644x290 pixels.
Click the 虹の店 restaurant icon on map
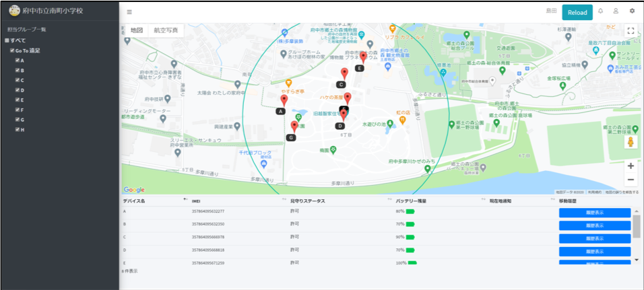[x=403, y=120]
